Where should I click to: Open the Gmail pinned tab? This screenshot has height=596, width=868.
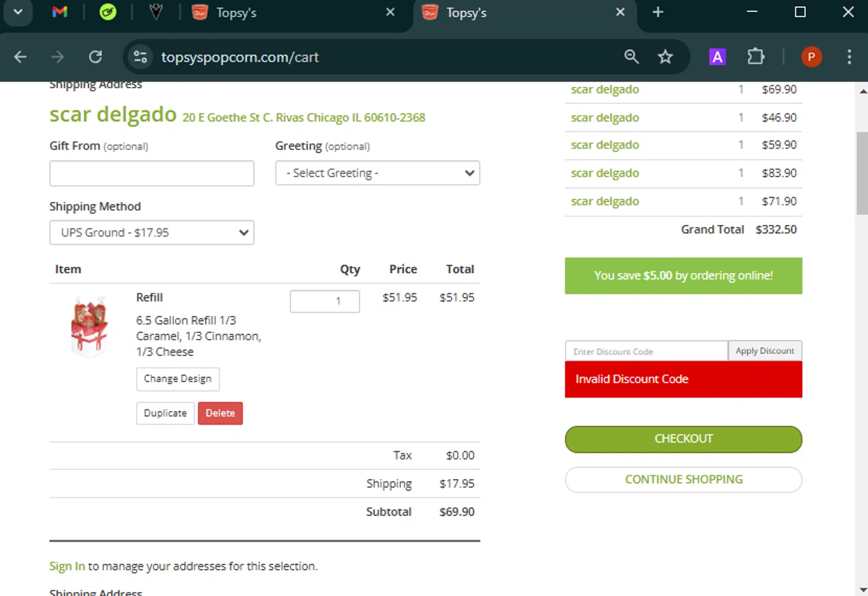click(60, 12)
